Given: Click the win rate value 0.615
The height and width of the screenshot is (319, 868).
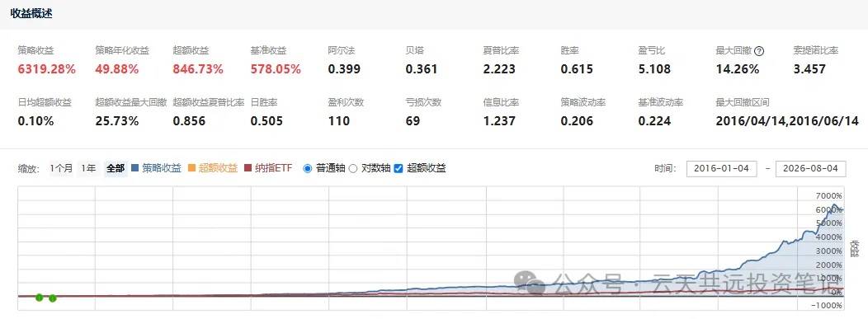Looking at the screenshot, I should 576,69.
